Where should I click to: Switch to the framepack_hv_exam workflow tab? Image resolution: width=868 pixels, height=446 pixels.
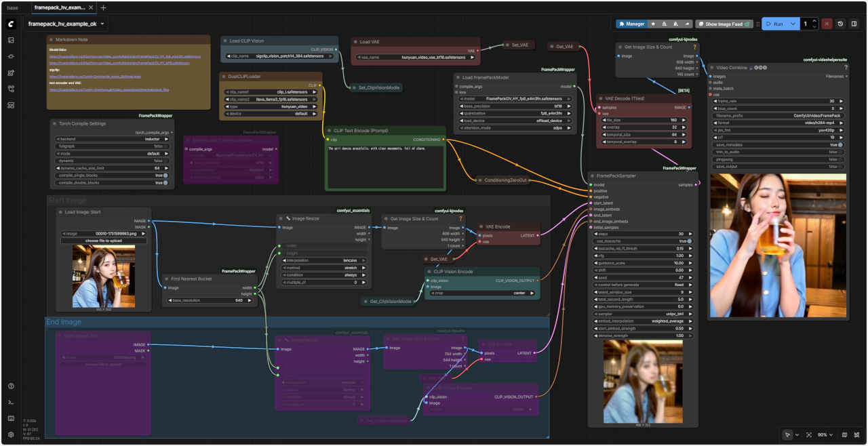[x=60, y=7]
